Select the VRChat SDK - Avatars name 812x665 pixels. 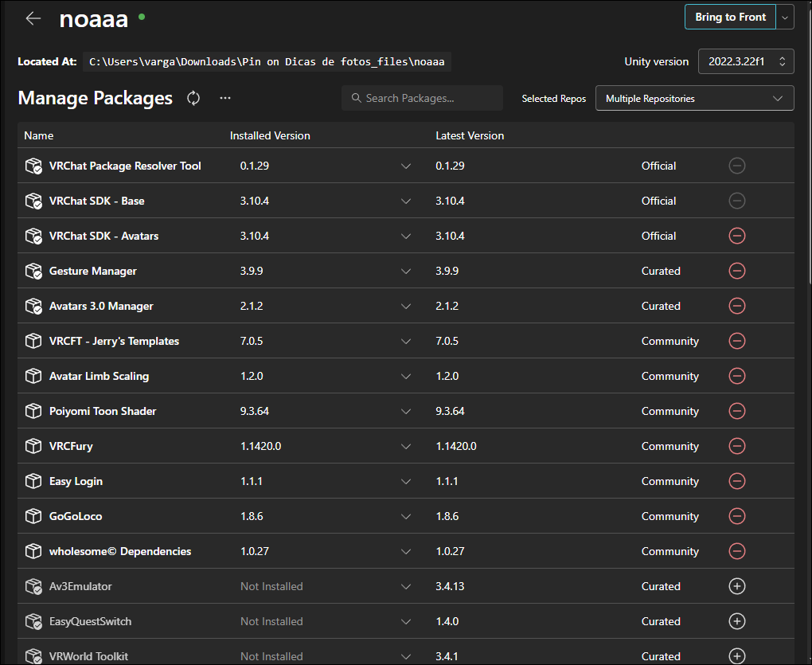[103, 236]
